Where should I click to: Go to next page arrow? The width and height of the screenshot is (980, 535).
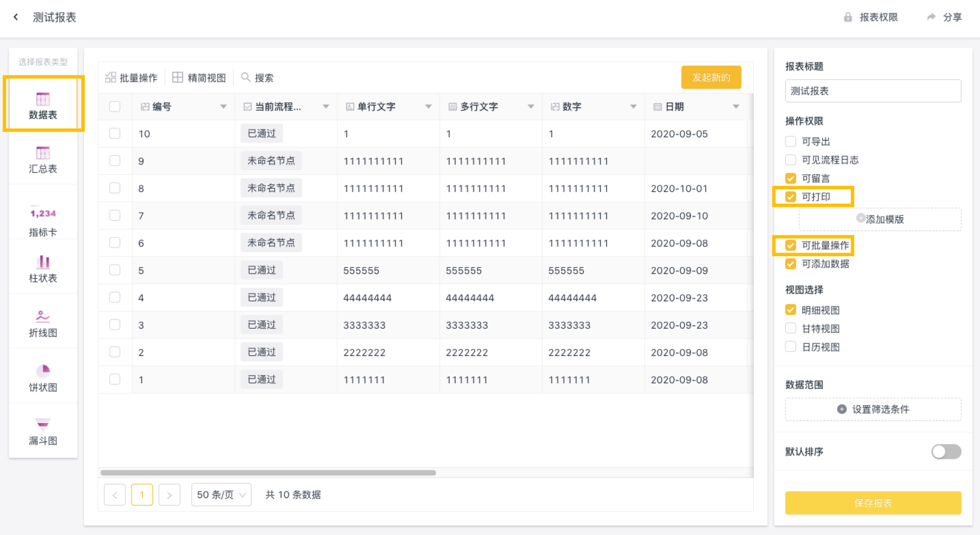169,495
